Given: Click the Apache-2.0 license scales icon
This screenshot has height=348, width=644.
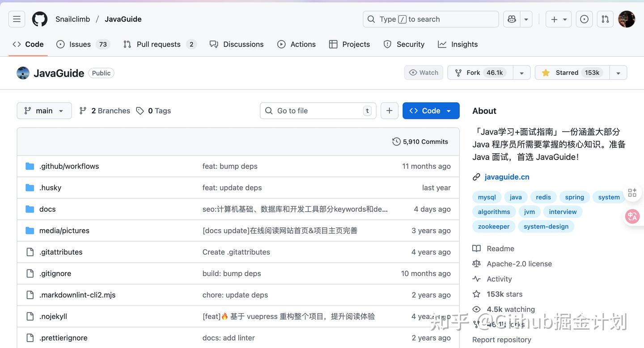Looking at the screenshot, I should (x=477, y=264).
